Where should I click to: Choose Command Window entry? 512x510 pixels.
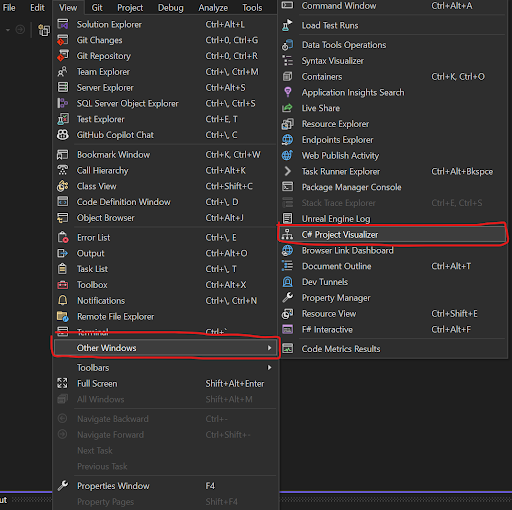coord(392,6)
